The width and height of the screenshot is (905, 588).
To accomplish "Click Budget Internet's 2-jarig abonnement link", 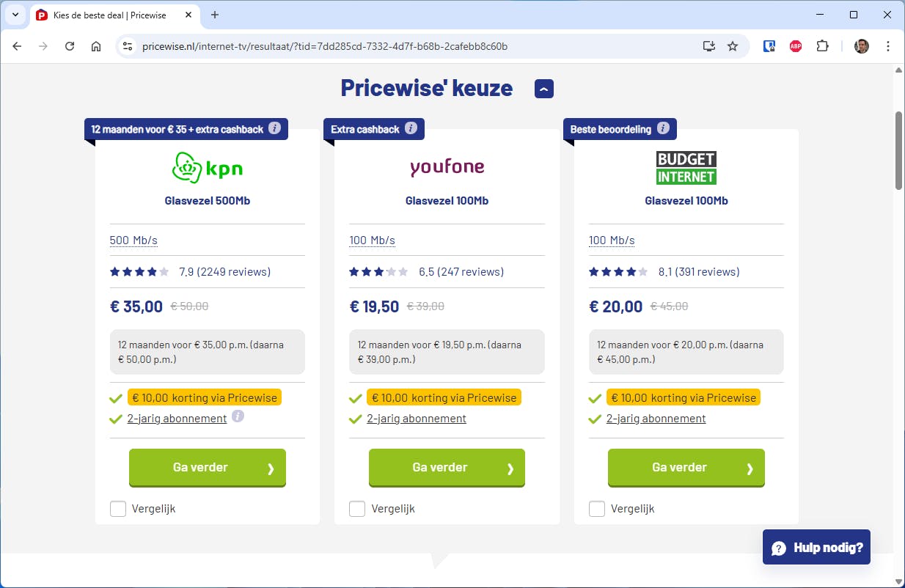I will (x=656, y=419).
